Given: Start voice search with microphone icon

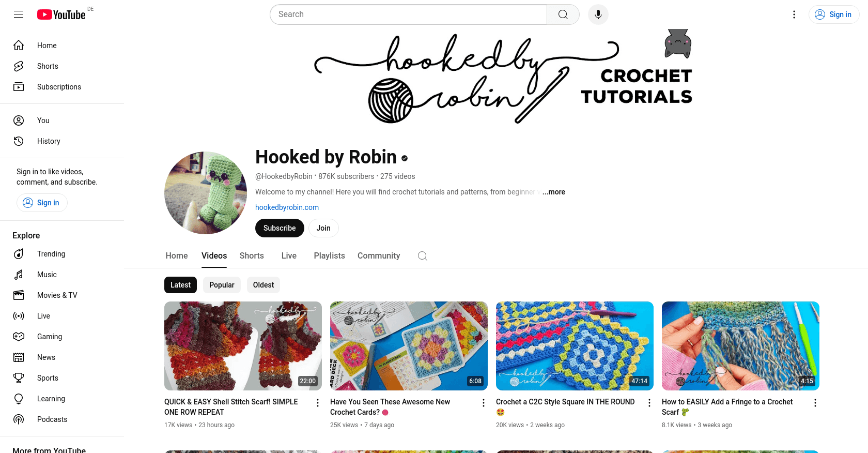Looking at the screenshot, I should point(598,14).
